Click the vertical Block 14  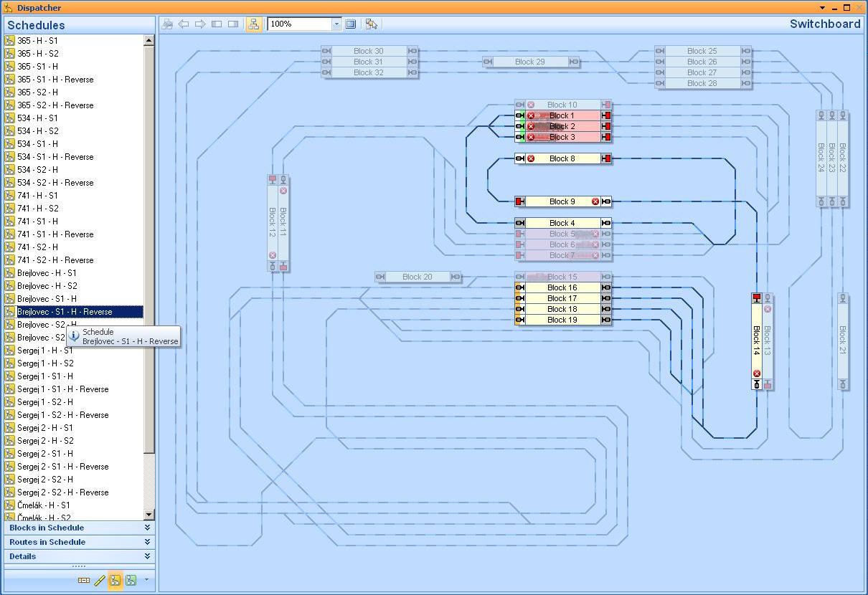pyautogui.click(x=756, y=341)
